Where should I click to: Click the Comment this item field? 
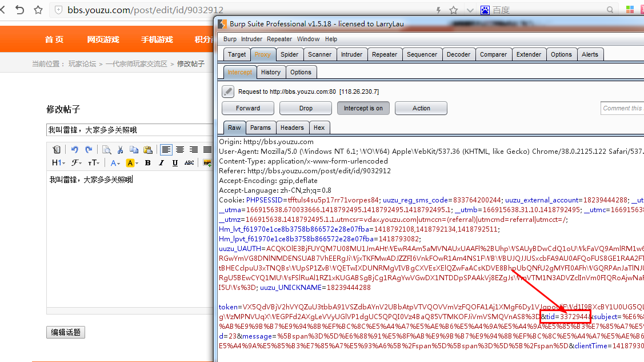coord(622,108)
